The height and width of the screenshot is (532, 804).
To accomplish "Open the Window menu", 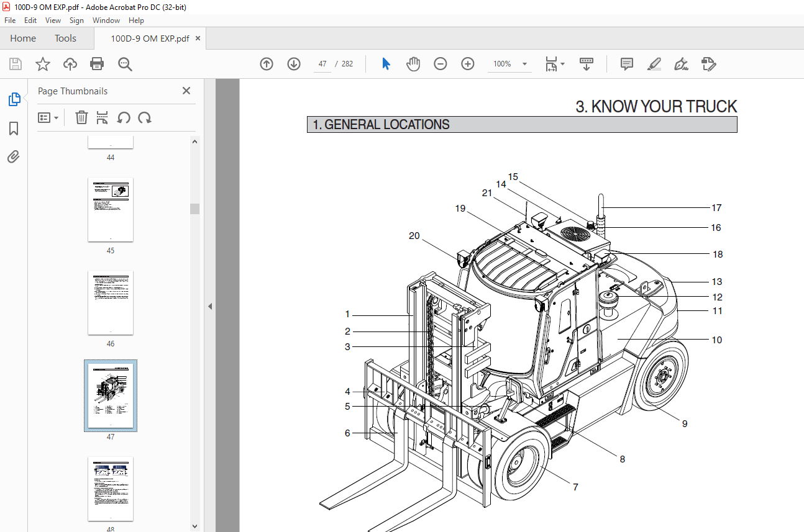I will point(106,20).
